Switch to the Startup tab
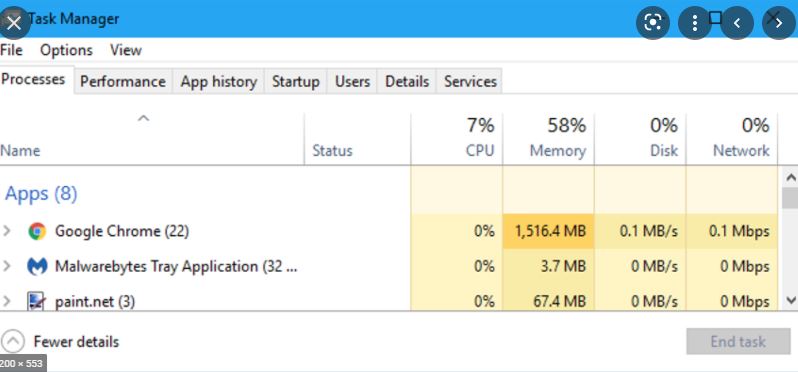 click(x=296, y=81)
